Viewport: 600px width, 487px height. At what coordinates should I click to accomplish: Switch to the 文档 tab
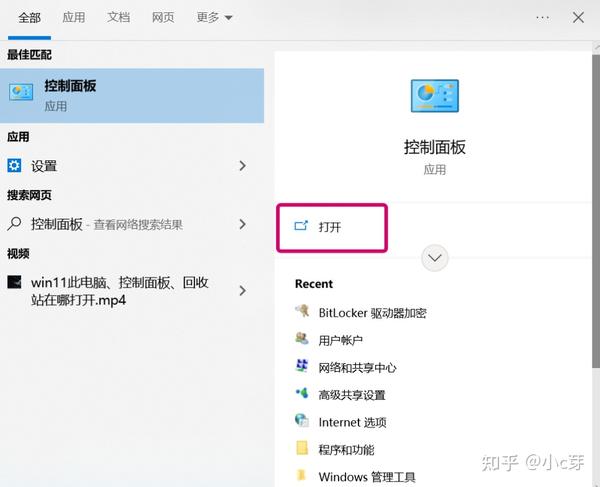(118, 18)
